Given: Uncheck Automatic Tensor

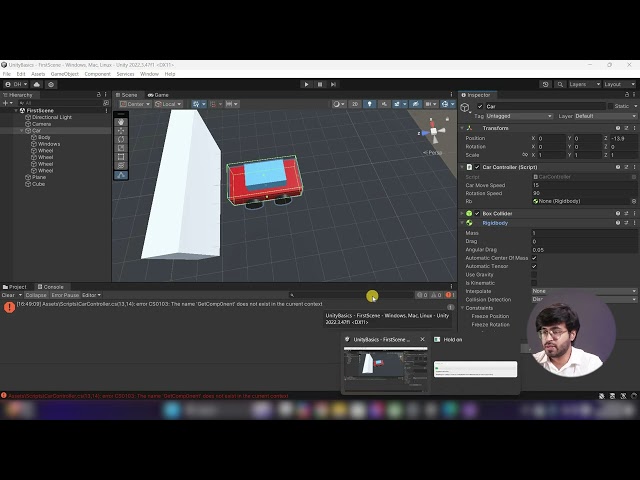Looking at the screenshot, I should [534, 266].
